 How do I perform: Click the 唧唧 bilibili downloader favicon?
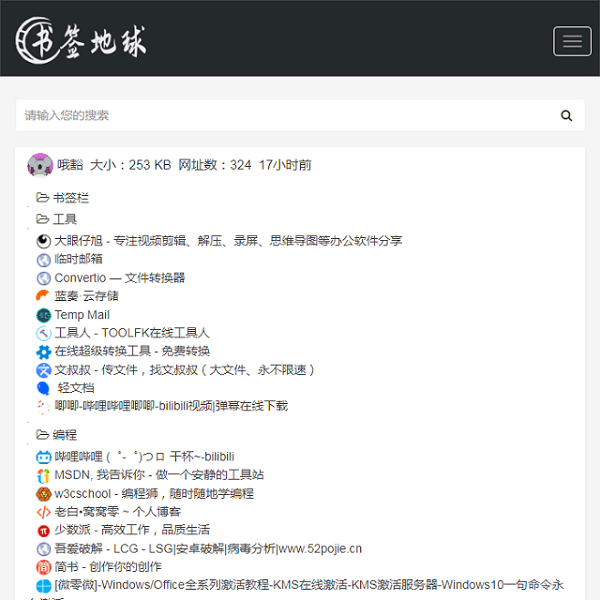coord(44,406)
